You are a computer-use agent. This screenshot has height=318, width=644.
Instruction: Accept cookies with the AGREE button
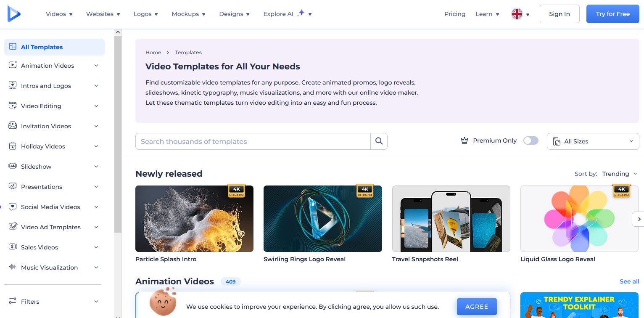(x=477, y=307)
